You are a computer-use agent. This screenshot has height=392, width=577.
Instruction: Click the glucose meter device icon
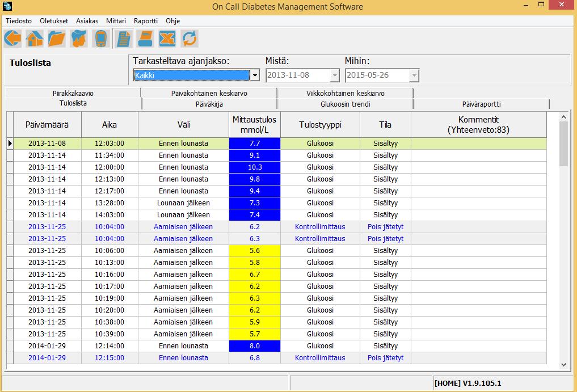tap(101, 39)
